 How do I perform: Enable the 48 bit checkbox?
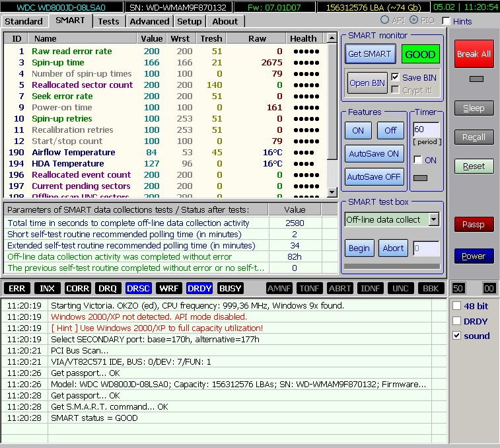click(x=456, y=306)
